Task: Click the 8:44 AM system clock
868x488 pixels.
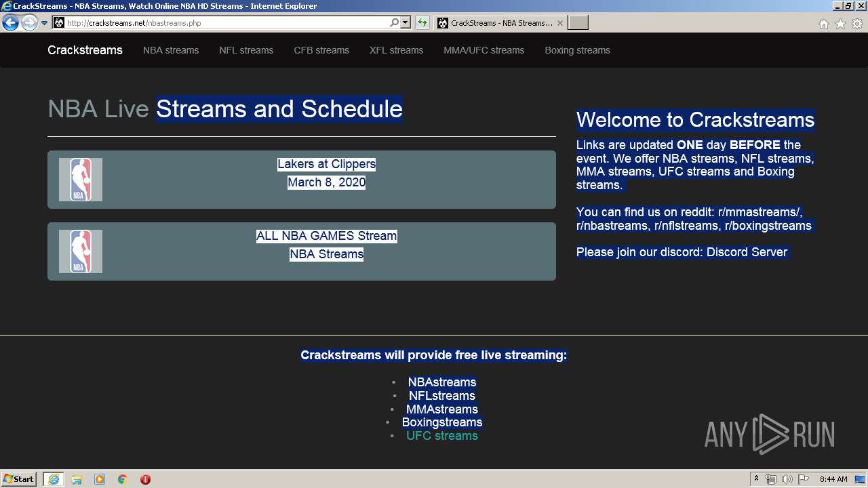Action: pyautogui.click(x=833, y=479)
